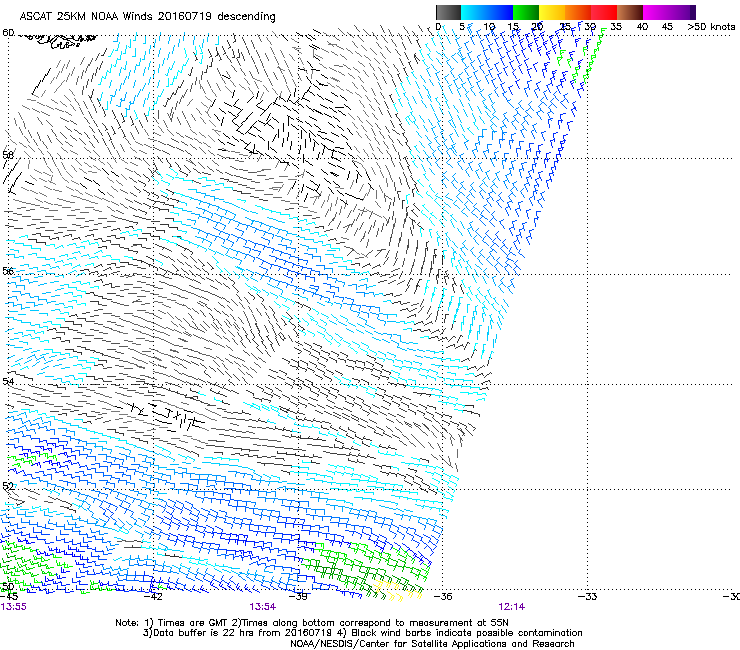The image size is (740, 650).
Task: Click the brown 35-40 knots legend segment
Action: point(630,12)
